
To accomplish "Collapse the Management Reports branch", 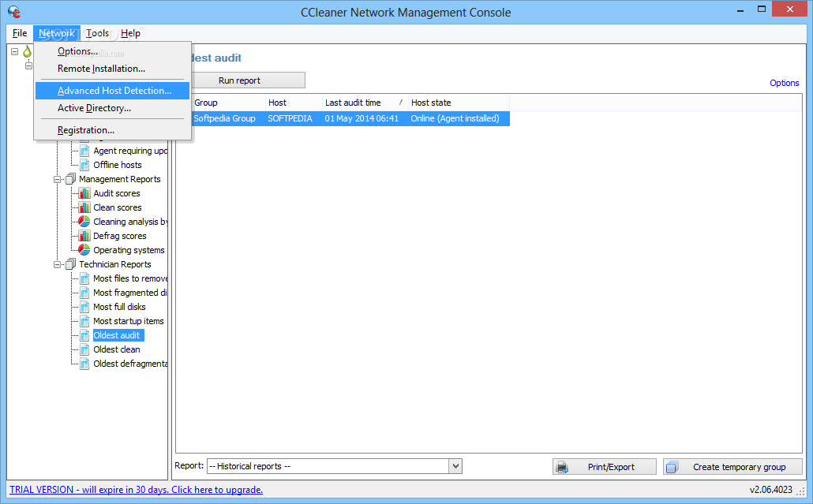I will (x=57, y=179).
